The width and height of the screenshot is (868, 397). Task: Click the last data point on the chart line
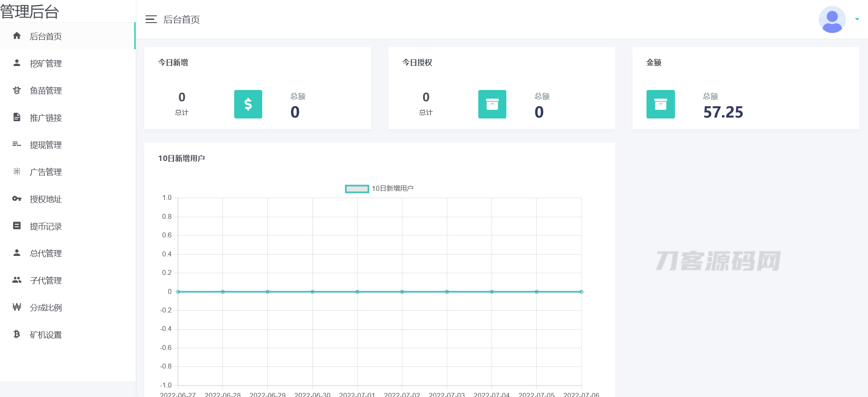(x=581, y=292)
